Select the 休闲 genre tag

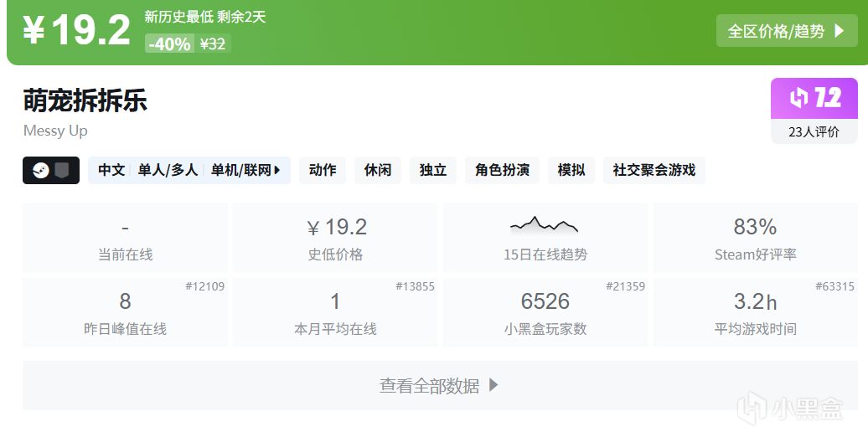click(x=378, y=171)
